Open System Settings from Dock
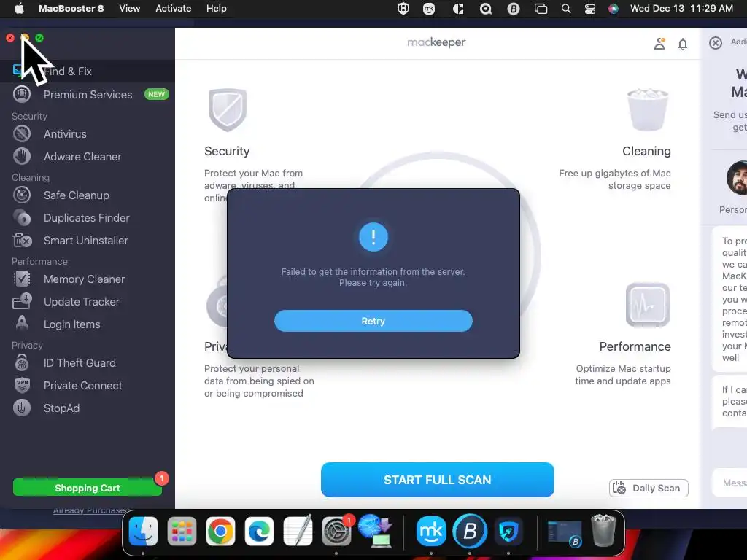This screenshot has height=560, width=747. (x=336, y=531)
